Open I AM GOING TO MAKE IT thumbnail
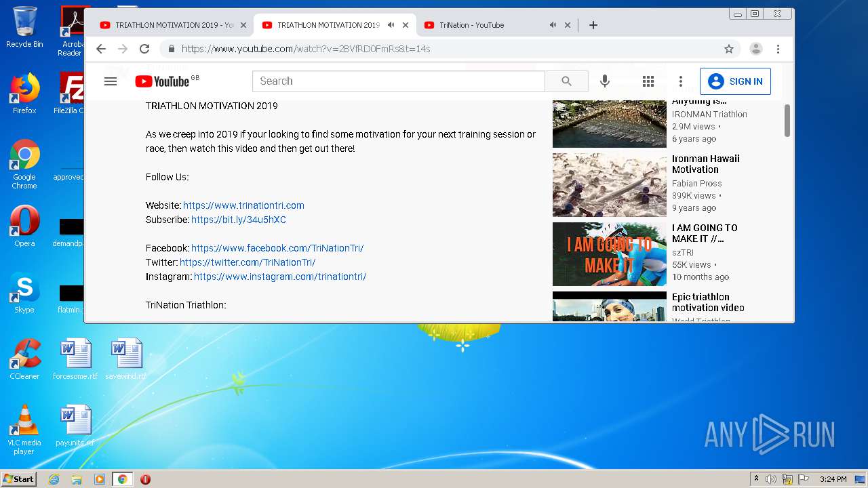Screen dimensions: 868x488 tap(610, 254)
